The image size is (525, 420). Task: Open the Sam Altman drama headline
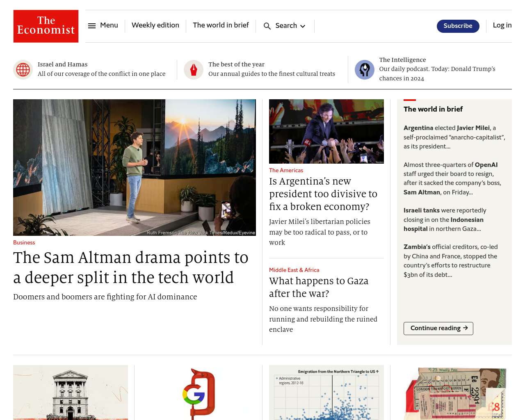tap(131, 267)
